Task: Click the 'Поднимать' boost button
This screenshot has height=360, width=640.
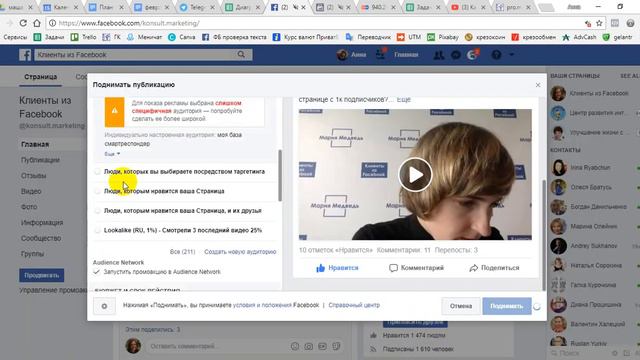Action: [507, 306]
